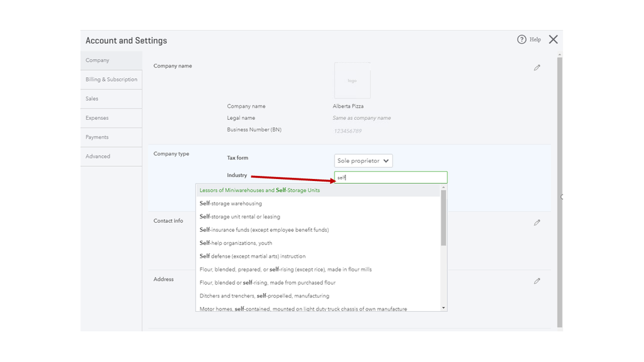Image resolution: width=644 pixels, height=362 pixels.
Task: Close the Account and Settings window
Action: tap(553, 40)
